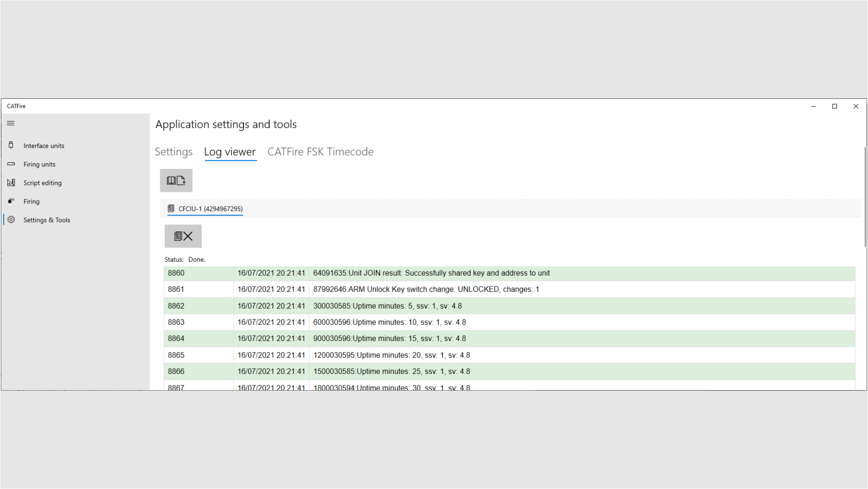Click log entry 8866 uptime 25 minutes

(x=391, y=371)
